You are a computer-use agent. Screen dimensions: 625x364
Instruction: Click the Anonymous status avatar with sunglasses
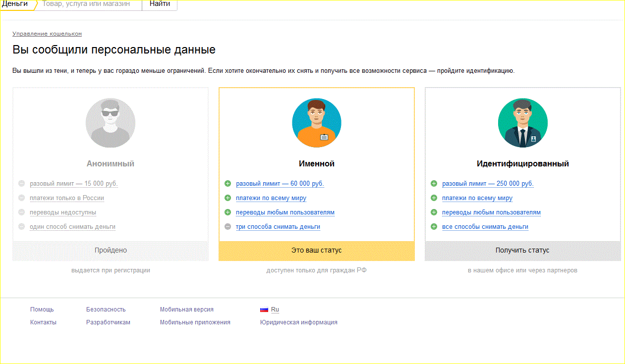click(110, 123)
